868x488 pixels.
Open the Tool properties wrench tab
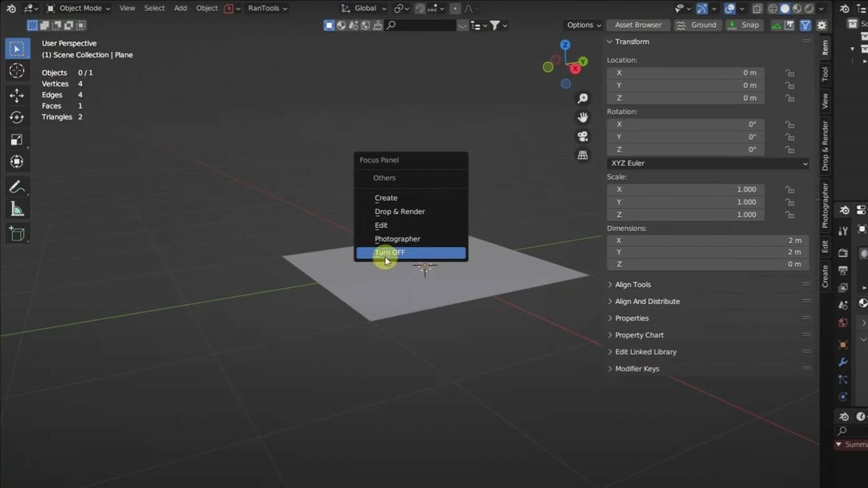click(x=843, y=231)
